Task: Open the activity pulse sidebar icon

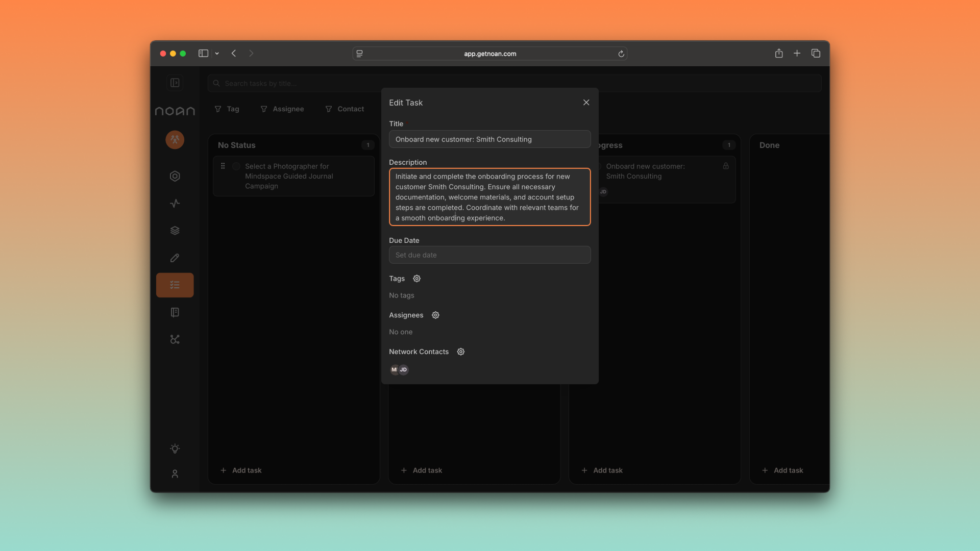Action: tap(175, 204)
